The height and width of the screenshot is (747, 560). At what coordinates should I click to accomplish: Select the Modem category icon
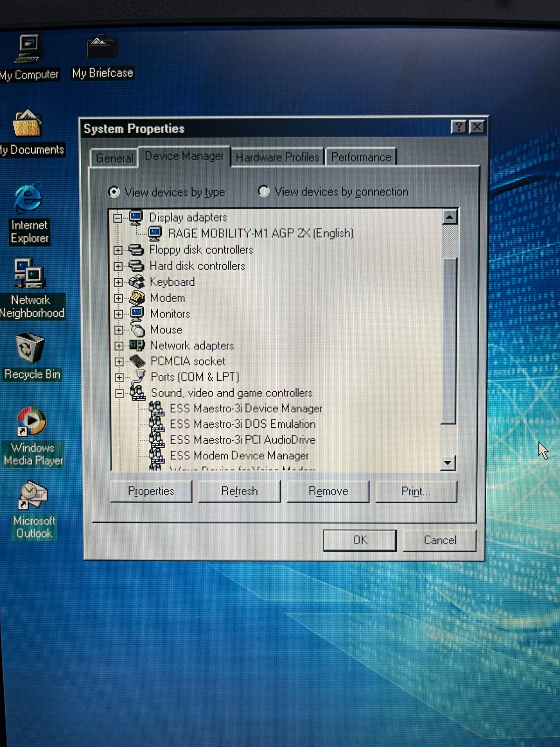coord(137,297)
